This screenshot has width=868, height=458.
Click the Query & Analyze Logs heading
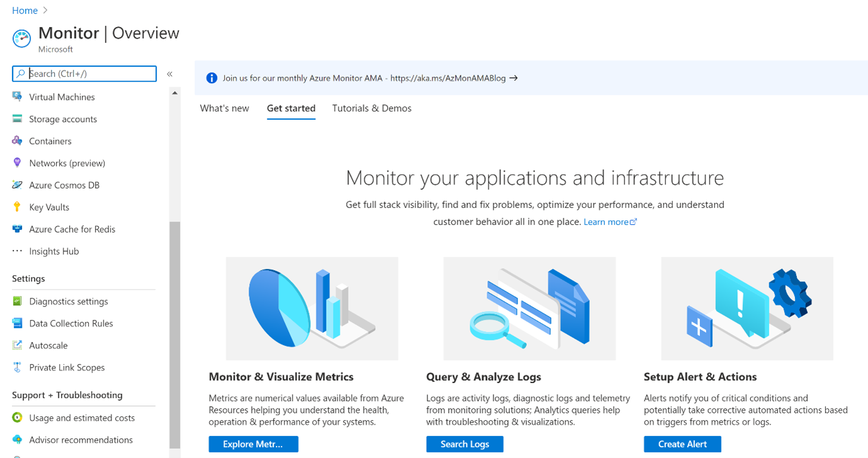click(483, 377)
